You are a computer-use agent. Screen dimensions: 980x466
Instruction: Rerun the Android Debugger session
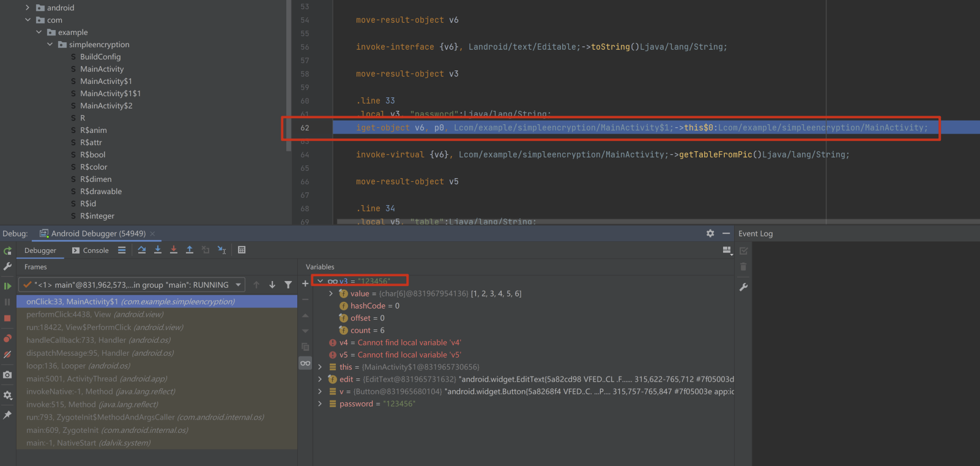tap(7, 250)
